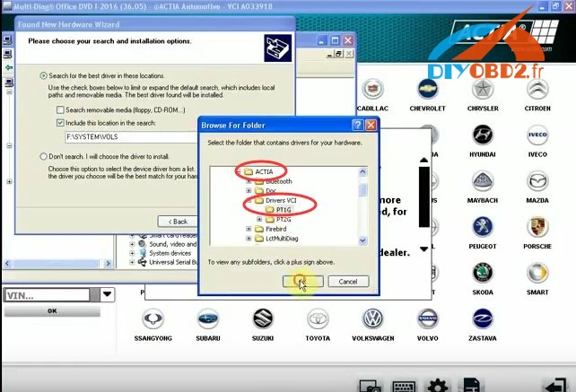Viewport: 576px width, 392px height.
Task: Select the Volvo brand logo
Action: coord(427,319)
